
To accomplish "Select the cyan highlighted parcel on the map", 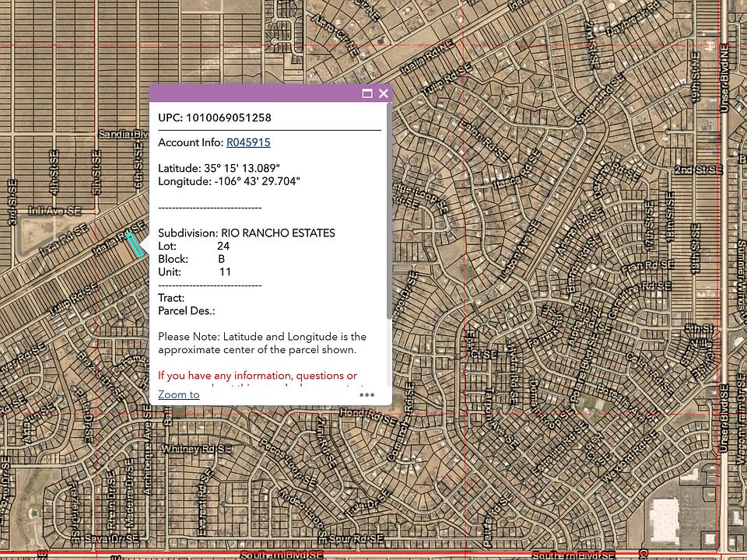I will click(135, 245).
